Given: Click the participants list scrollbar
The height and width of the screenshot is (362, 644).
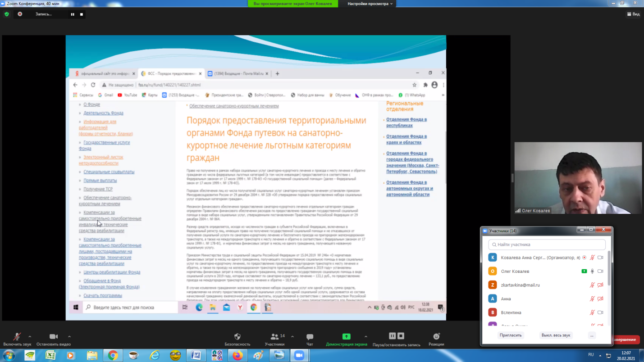Looking at the screenshot, I should pos(609,270).
